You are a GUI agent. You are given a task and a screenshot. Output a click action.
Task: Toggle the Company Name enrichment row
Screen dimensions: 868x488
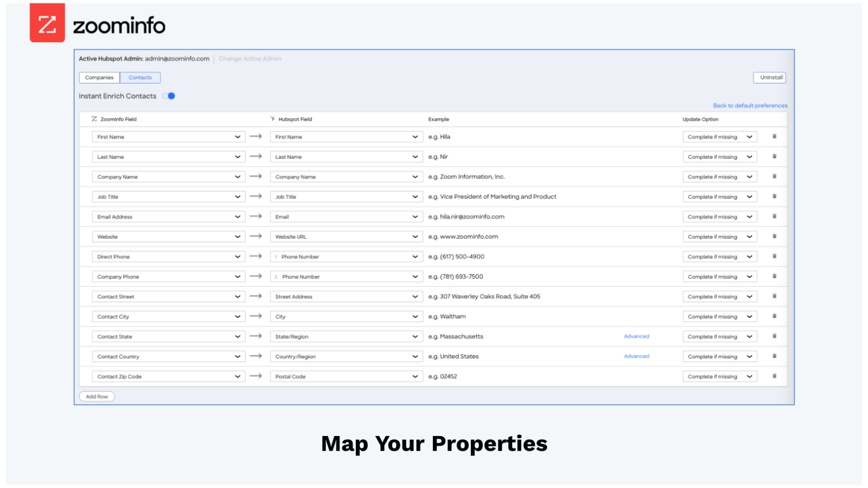click(775, 176)
